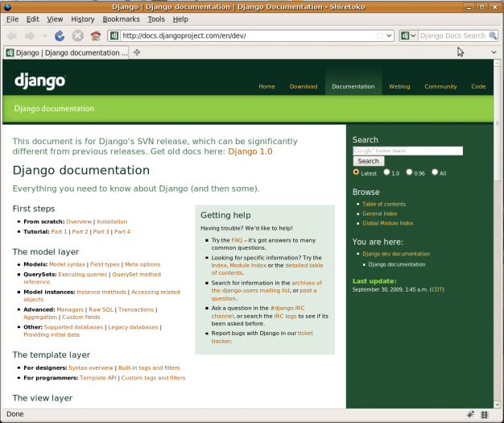Image resolution: width=504 pixels, height=423 pixels.
Task: List all tabs dropdown arrow
Action: (x=494, y=52)
